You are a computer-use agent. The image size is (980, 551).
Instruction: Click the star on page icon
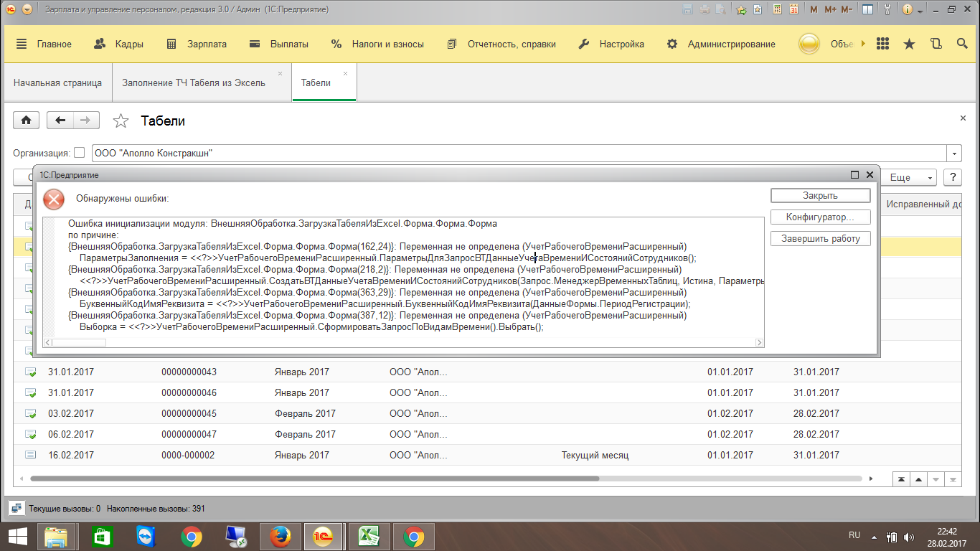[x=758, y=10]
